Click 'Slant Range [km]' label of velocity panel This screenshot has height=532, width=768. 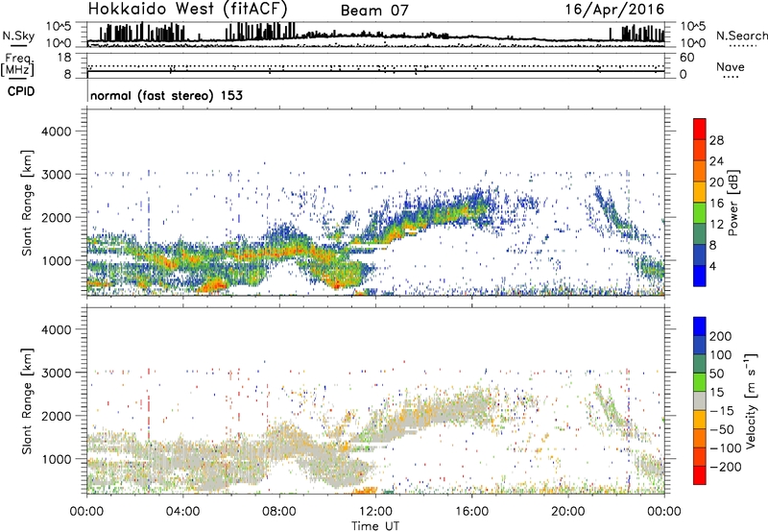(x=27, y=401)
